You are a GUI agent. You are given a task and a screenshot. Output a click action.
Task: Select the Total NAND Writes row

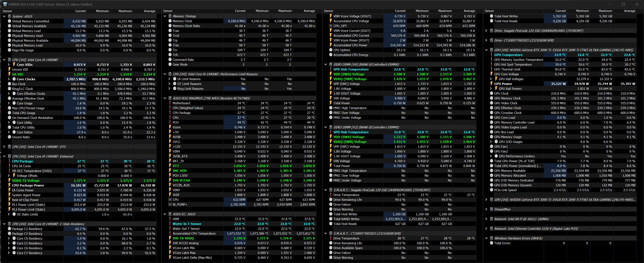(400, 219)
